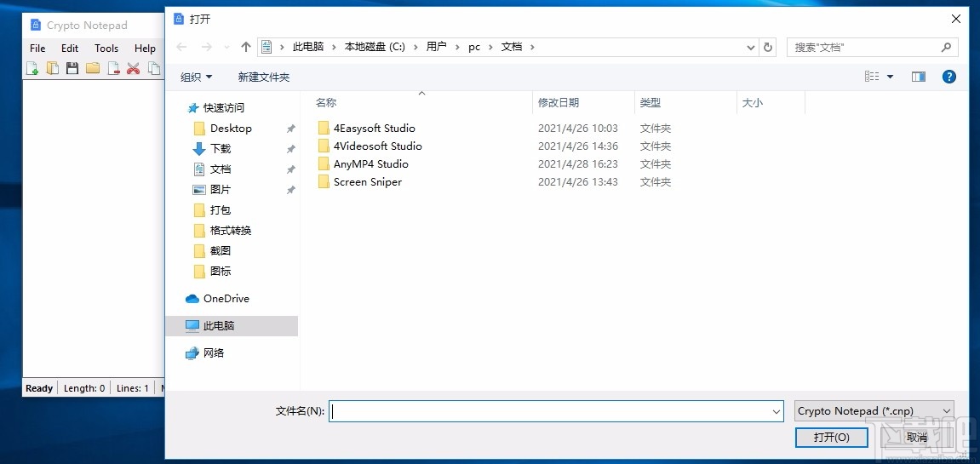Click the search magnifier icon
Image resolution: width=980 pixels, height=464 pixels.
(946, 47)
